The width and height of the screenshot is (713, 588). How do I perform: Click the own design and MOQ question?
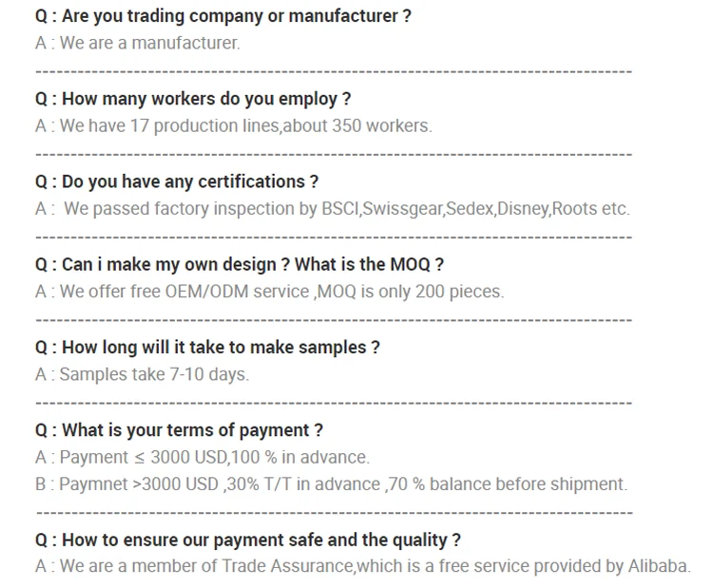(x=240, y=264)
